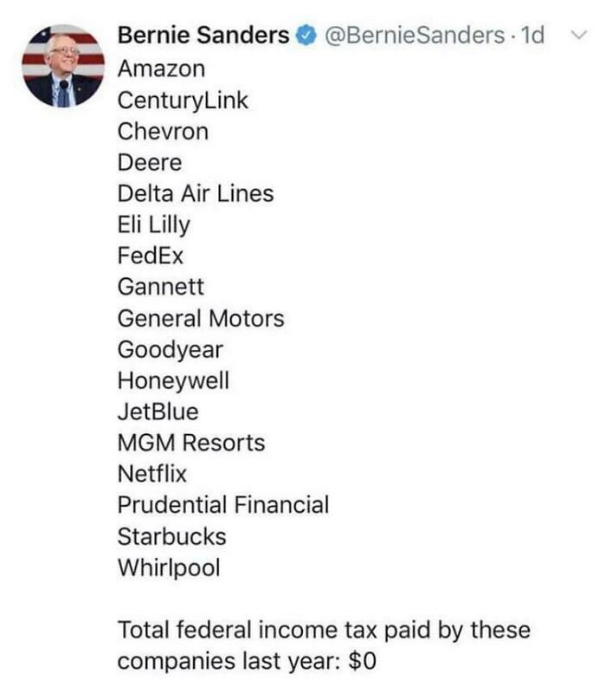Click the Goodyear text
The width and height of the screenshot is (606, 700).
(x=171, y=350)
